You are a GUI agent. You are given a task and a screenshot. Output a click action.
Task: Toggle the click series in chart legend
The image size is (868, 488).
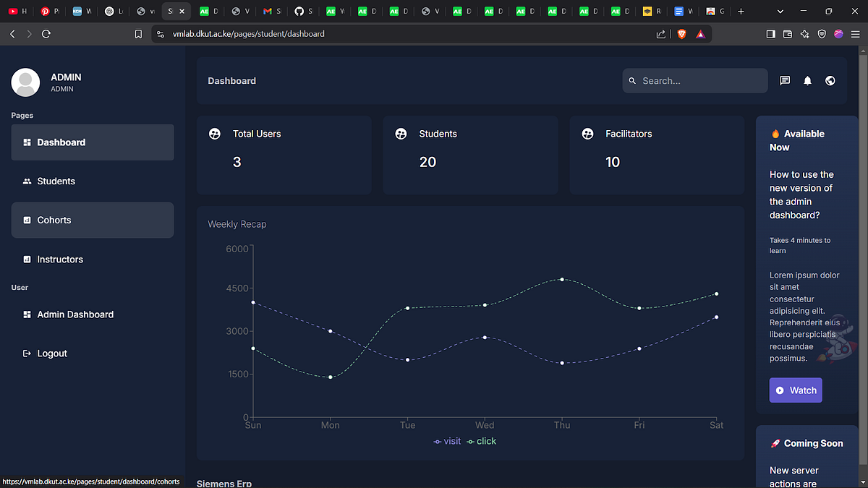pos(482,441)
